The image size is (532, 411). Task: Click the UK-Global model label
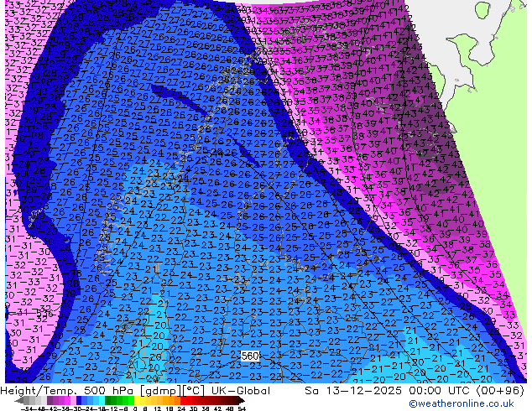[241, 391]
